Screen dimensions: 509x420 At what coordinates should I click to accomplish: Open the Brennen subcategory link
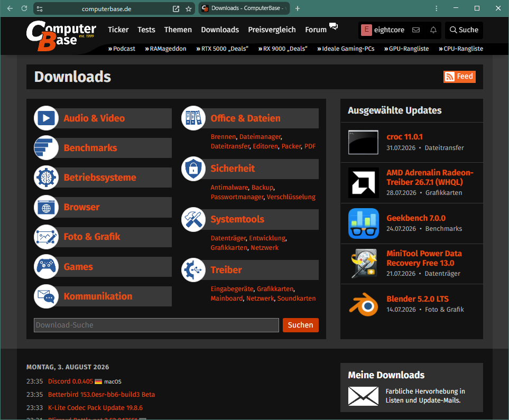224,137
